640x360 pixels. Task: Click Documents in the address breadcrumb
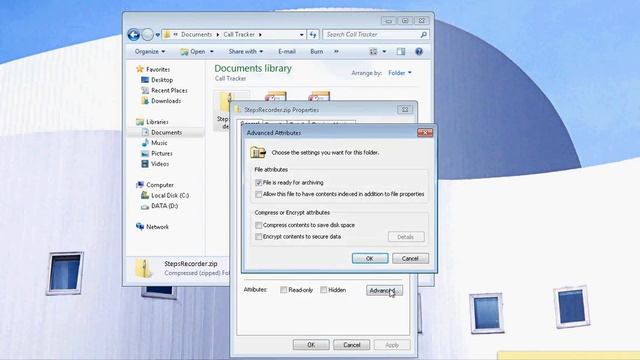click(x=196, y=35)
